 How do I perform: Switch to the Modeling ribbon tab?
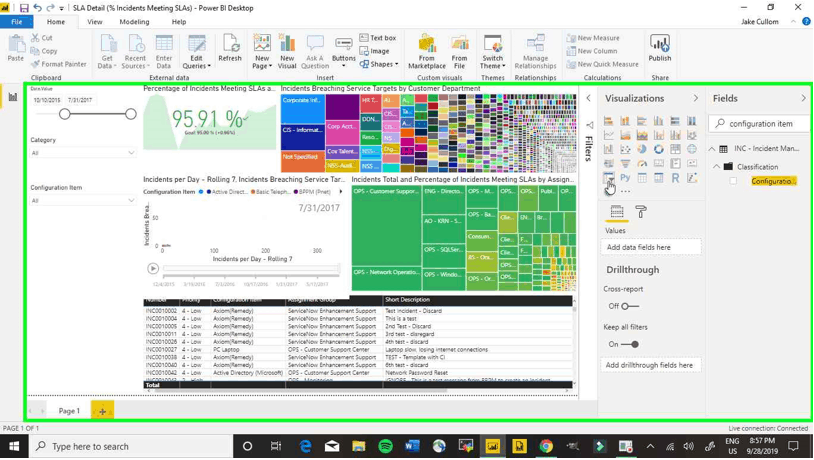click(134, 22)
